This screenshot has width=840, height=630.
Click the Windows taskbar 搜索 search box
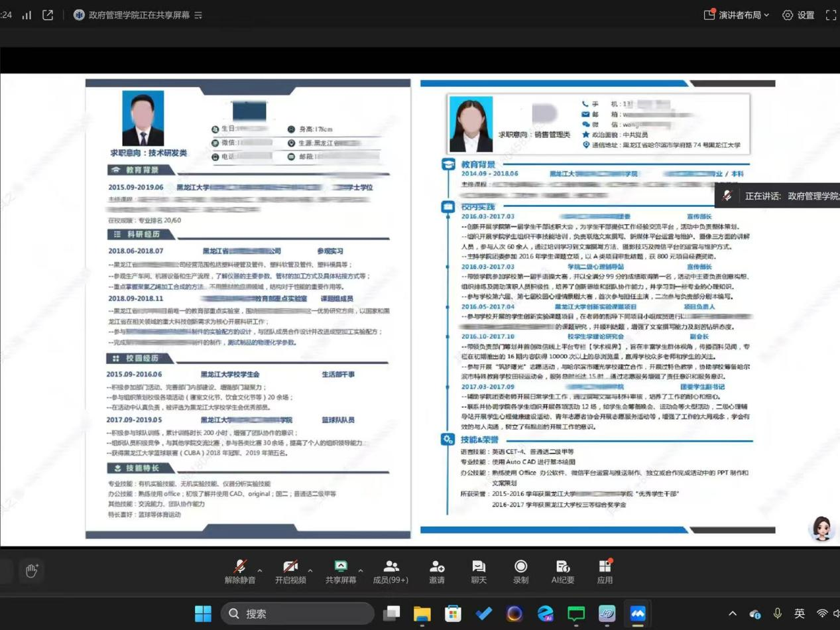[x=297, y=613]
